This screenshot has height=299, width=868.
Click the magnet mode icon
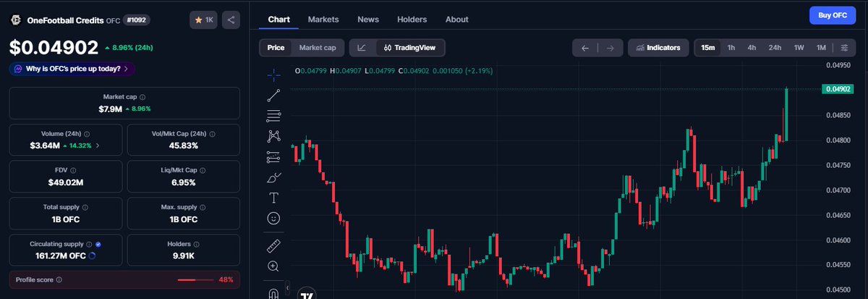click(x=274, y=293)
